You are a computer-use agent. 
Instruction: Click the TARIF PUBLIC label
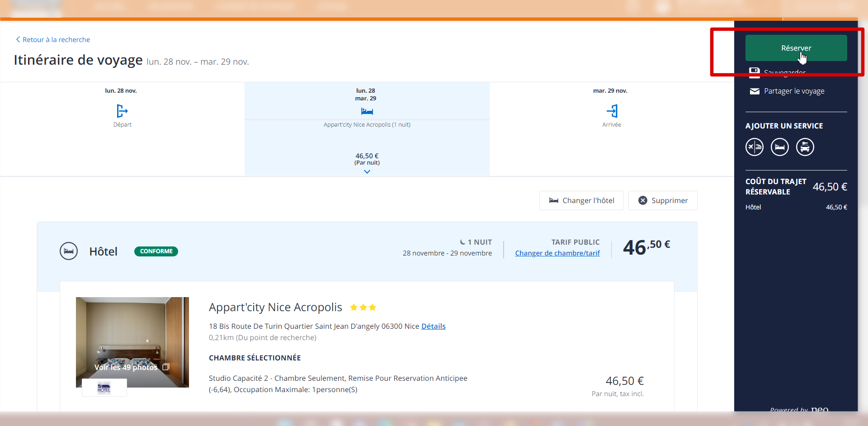(576, 242)
